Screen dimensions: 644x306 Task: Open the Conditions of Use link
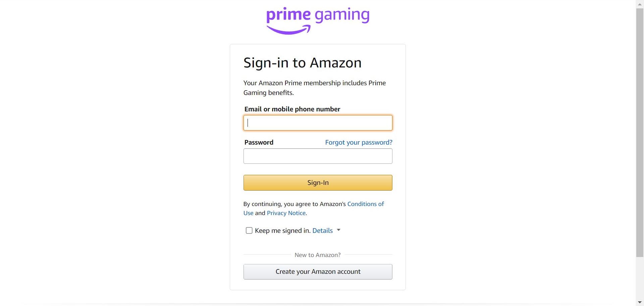coord(366,204)
